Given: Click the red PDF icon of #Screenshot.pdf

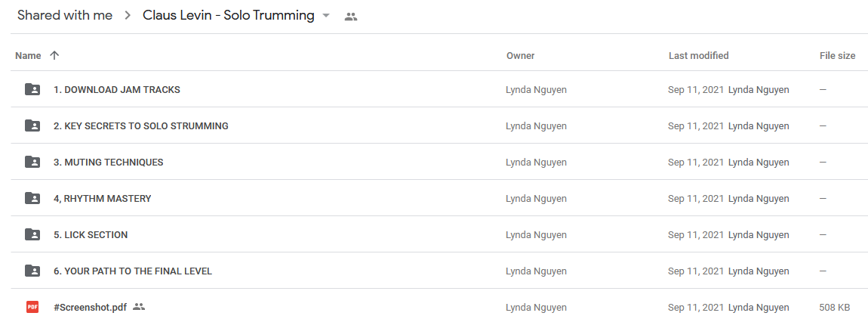Looking at the screenshot, I should pyautogui.click(x=32, y=307).
